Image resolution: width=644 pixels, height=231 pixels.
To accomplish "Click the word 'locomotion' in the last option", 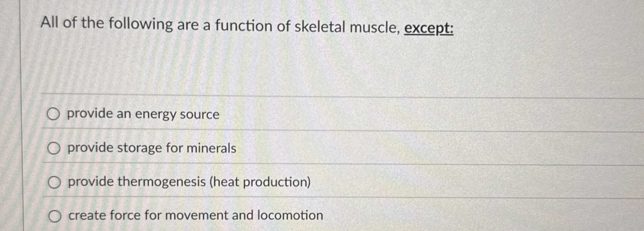I will (291, 216).
